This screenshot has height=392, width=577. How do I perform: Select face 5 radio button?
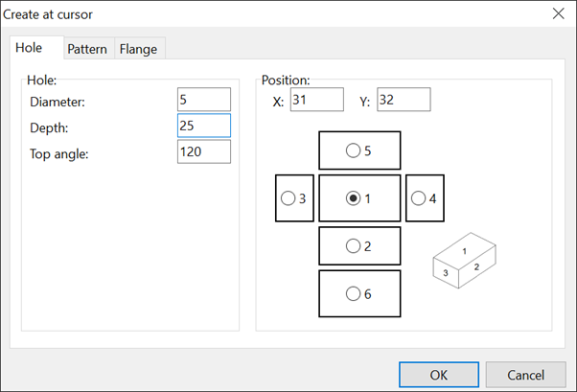point(358,150)
